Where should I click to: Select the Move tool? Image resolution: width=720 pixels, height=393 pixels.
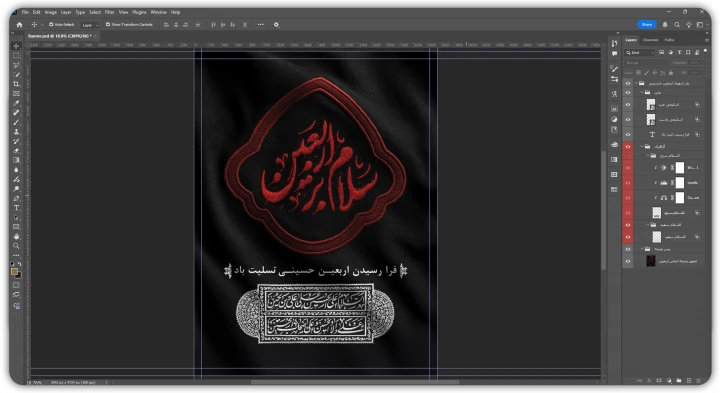click(17, 46)
